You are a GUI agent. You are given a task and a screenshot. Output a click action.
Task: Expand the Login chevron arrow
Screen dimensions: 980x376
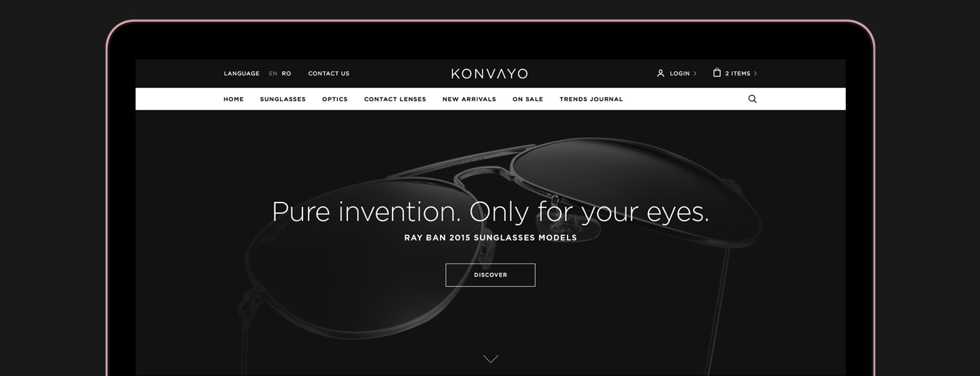[x=695, y=74]
